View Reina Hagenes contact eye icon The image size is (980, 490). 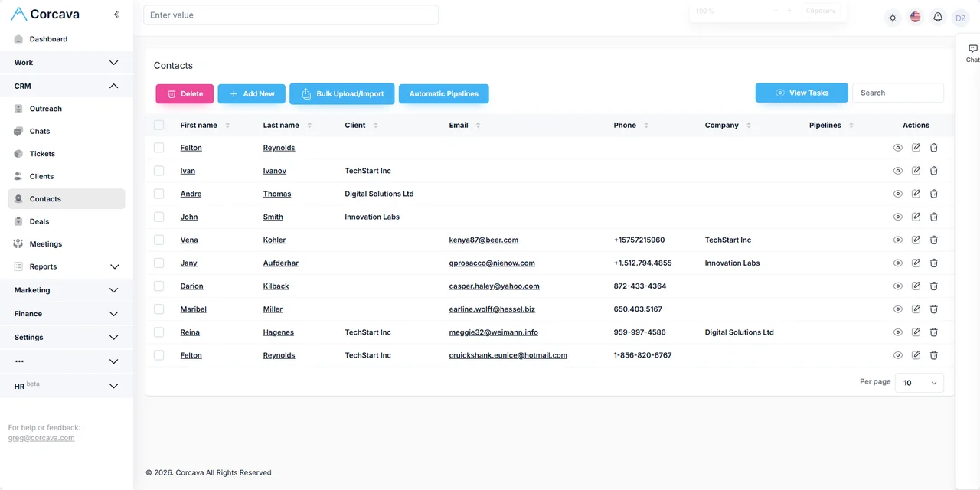898,332
